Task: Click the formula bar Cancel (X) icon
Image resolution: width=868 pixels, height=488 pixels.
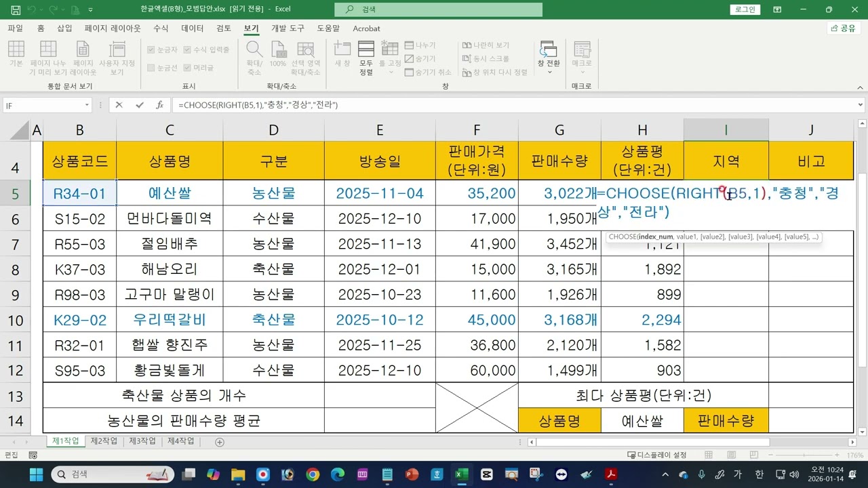Action: point(119,105)
